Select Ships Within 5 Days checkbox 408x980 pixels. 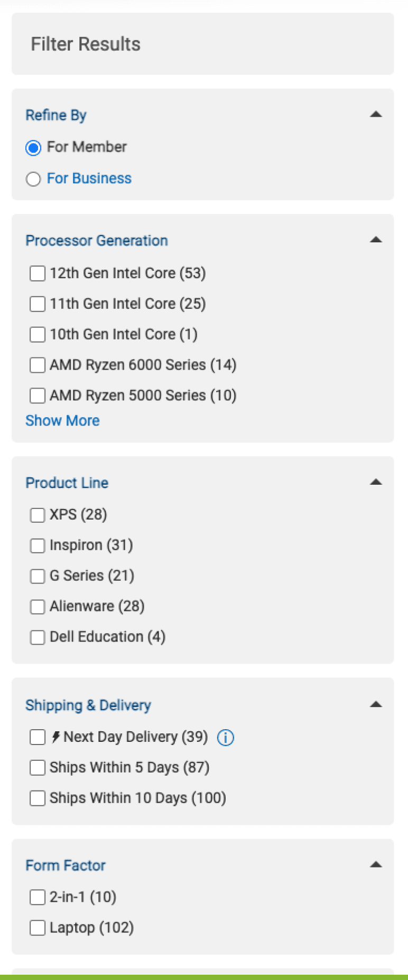(38, 768)
